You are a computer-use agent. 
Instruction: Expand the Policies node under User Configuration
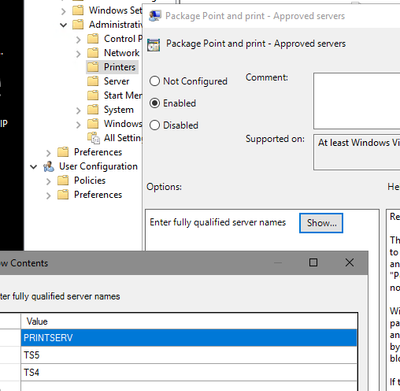click(x=49, y=181)
